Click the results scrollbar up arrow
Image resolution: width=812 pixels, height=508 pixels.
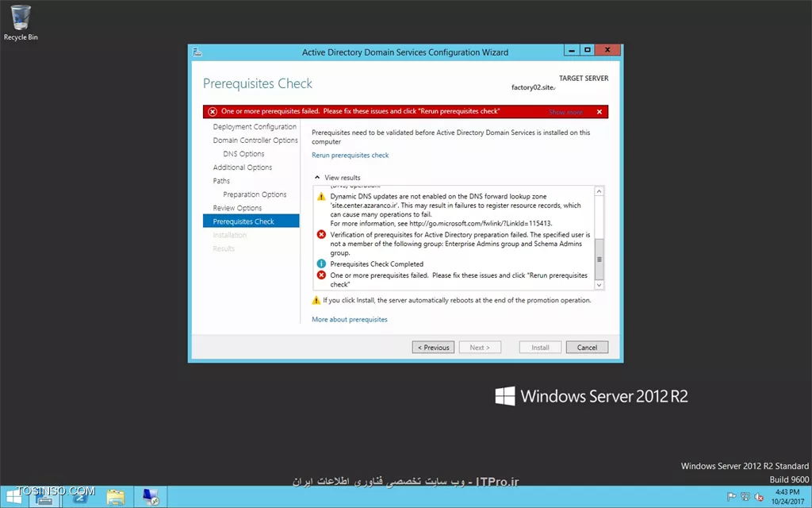coord(599,191)
